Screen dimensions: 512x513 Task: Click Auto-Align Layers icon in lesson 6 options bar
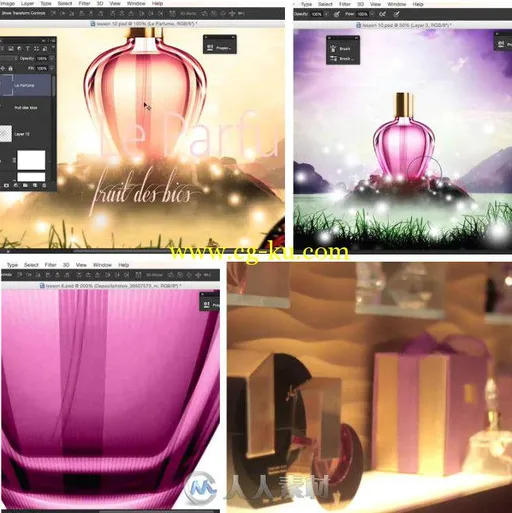[x=138, y=275]
